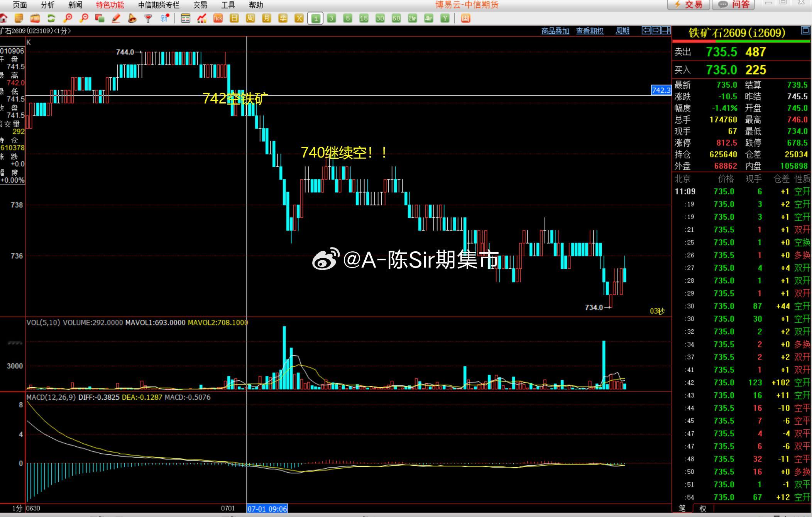Click the F10 info icon

[35, 18]
